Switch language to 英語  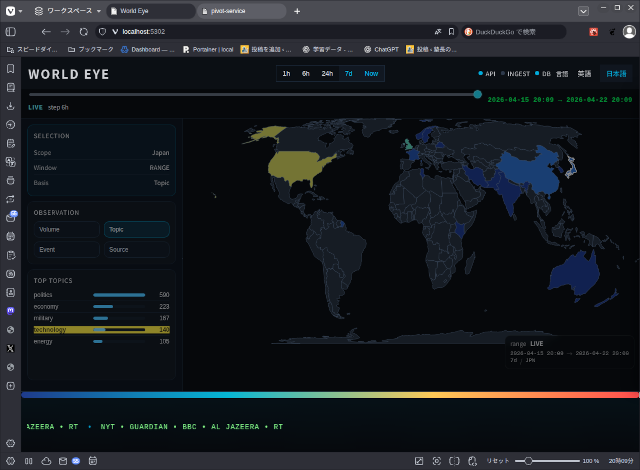pos(584,73)
